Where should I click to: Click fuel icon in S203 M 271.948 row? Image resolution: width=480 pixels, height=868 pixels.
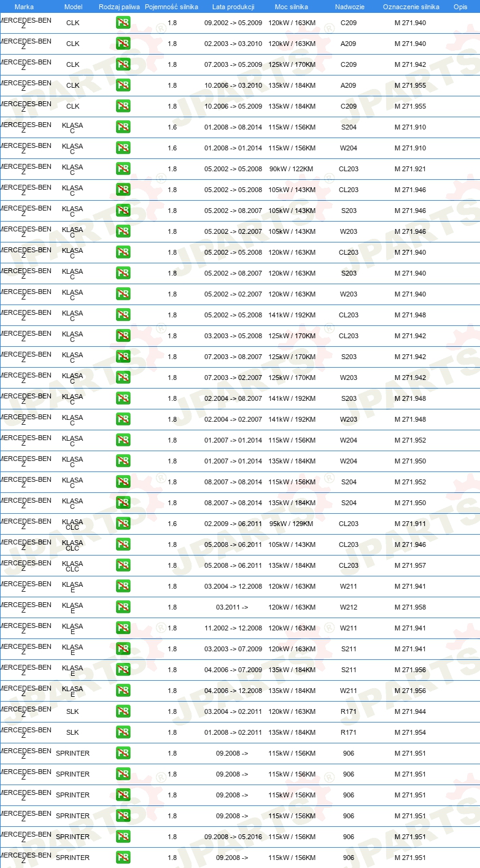[123, 398]
